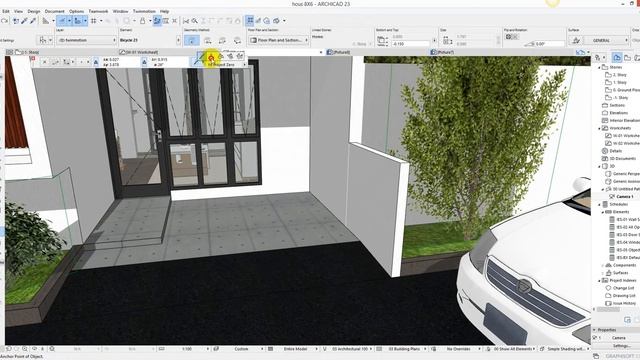Open the Element Bicycle 23 selector arrow
The width and height of the screenshot is (640, 360).
click(178, 40)
